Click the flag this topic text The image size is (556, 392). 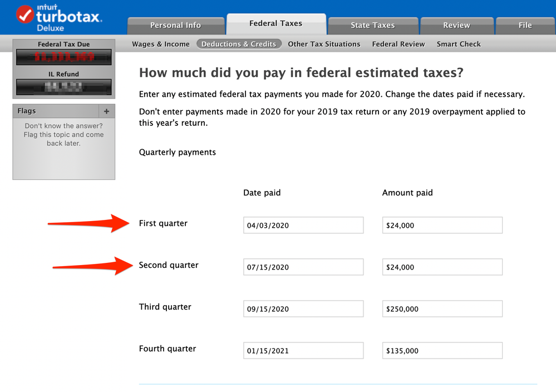(63, 134)
